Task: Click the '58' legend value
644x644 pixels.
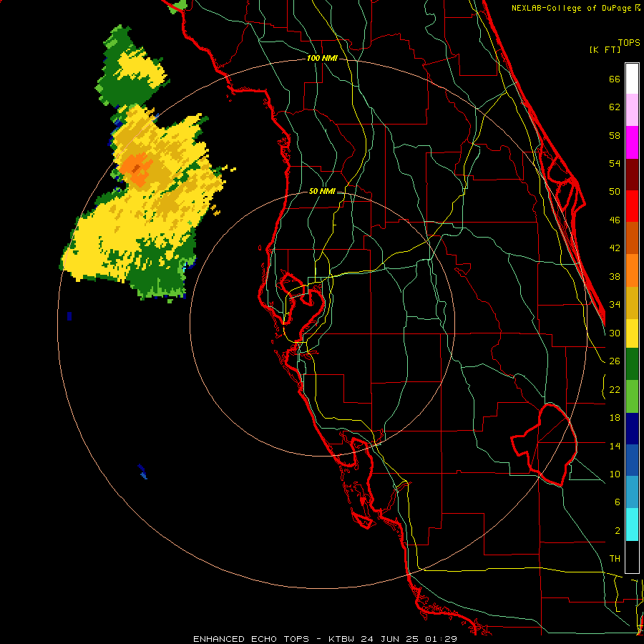Action: (x=615, y=135)
